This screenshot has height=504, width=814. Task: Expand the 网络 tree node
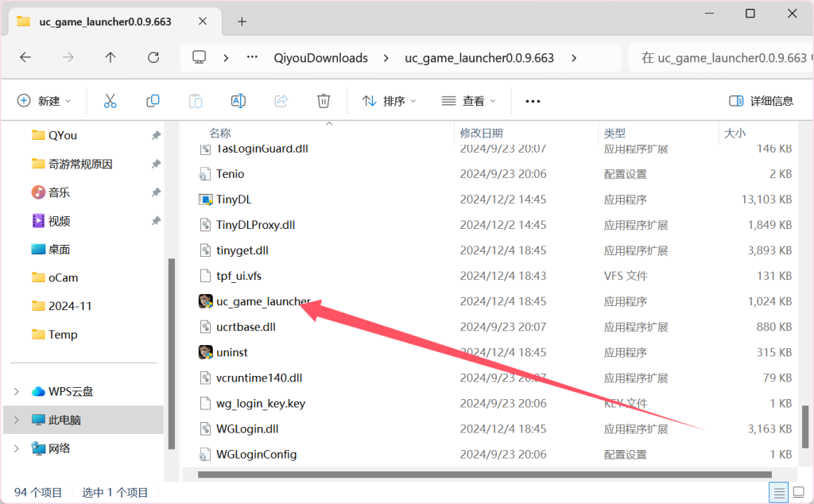point(16,448)
